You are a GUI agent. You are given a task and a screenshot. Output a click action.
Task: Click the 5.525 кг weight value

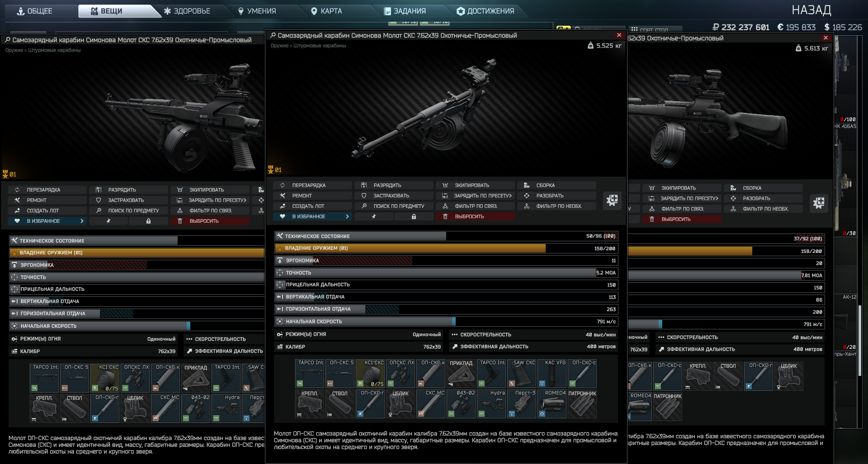click(609, 46)
